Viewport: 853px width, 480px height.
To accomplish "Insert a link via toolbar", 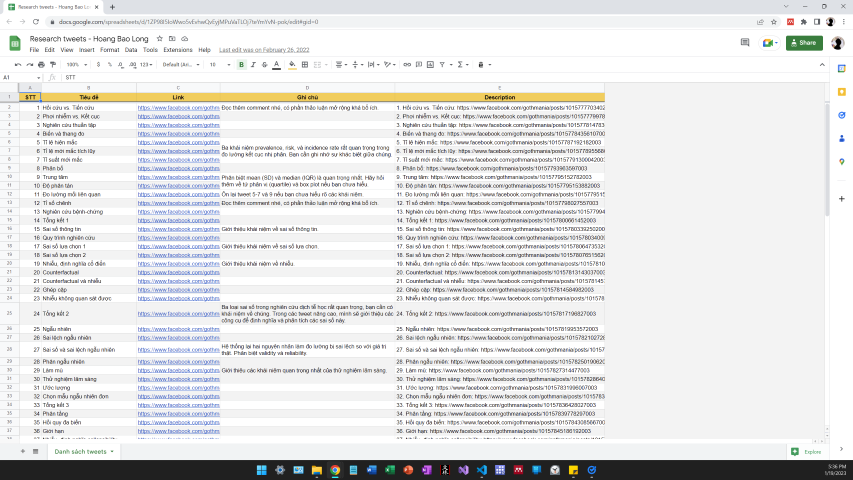I will click(407, 65).
